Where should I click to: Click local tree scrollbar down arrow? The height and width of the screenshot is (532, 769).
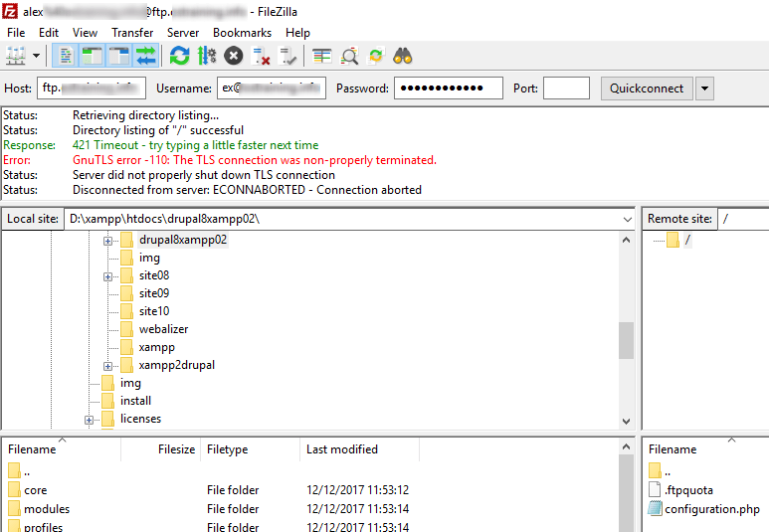[627, 422]
